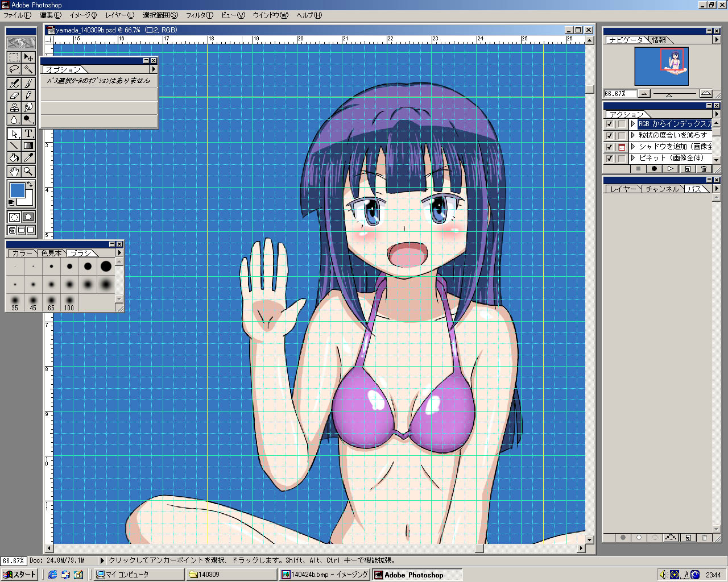This screenshot has height=582, width=728.
Task: Toggle checkmark for RGB からインデックス action
Action: [x=610, y=124]
